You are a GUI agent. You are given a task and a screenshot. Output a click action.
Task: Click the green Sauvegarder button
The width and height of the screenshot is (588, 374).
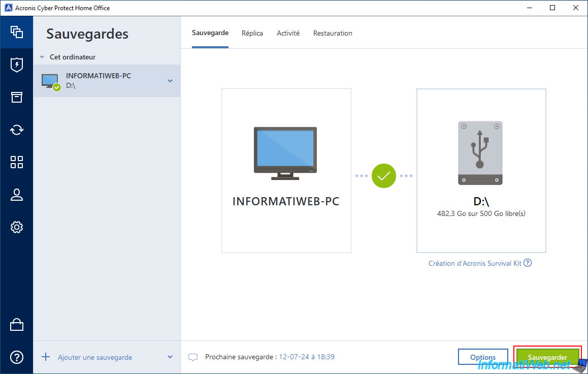547,357
